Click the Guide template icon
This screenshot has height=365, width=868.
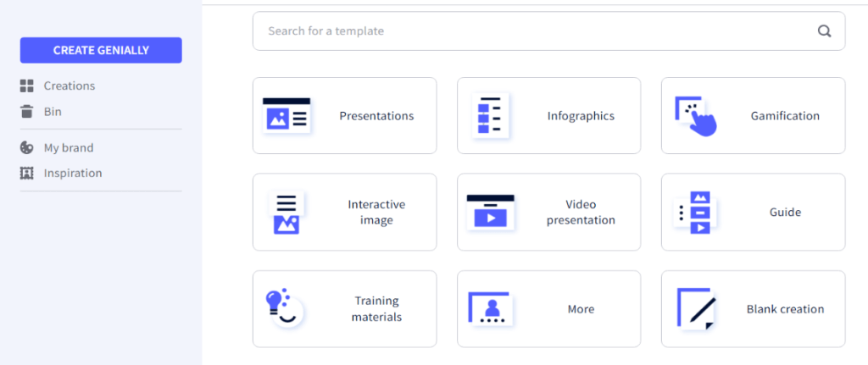point(696,213)
